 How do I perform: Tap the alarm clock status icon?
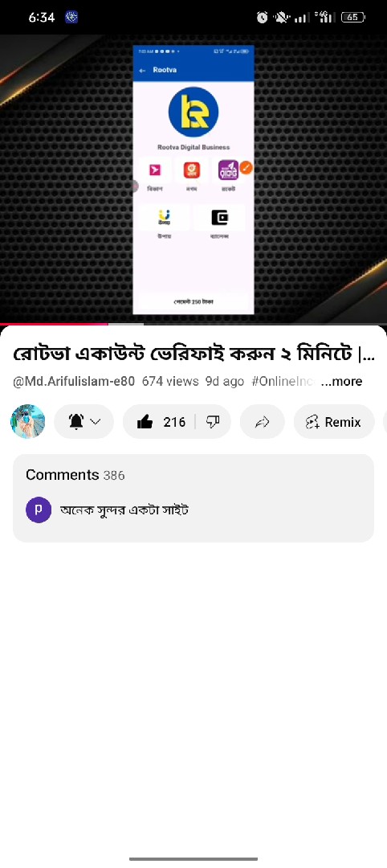tap(262, 17)
